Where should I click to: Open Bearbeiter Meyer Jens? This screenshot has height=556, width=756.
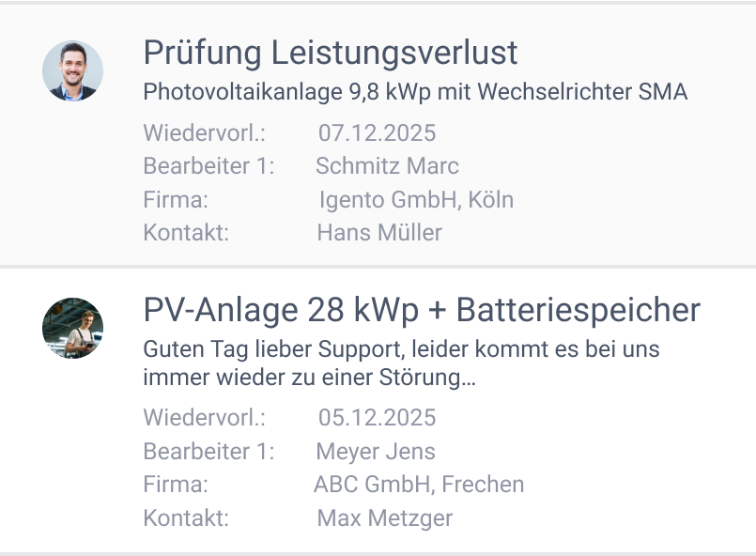pyautogui.click(x=375, y=452)
